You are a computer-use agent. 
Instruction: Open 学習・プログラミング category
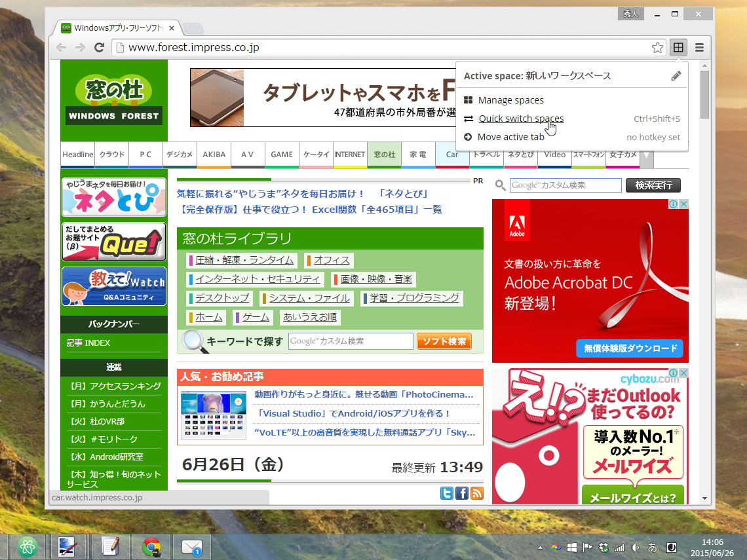415,298
